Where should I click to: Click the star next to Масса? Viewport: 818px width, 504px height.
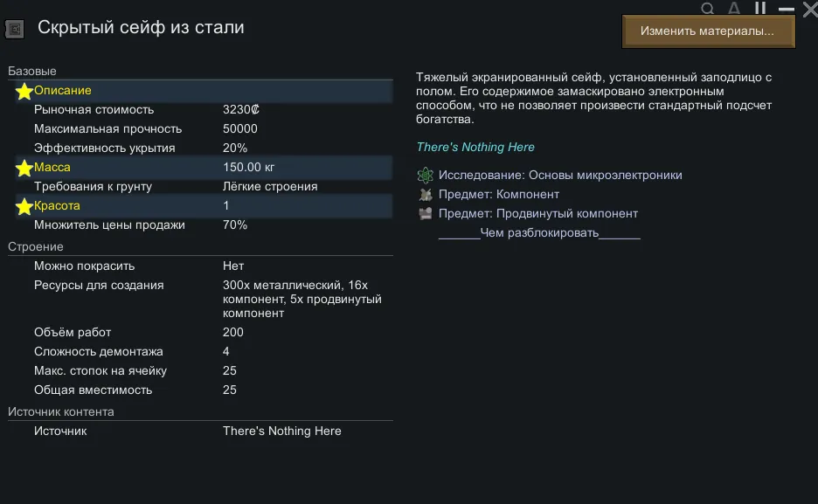click(24, 168)
